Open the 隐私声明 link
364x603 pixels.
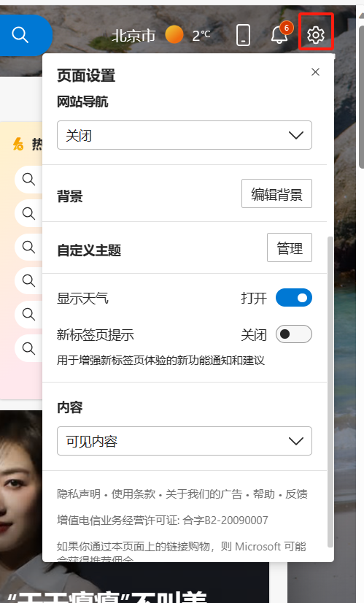click(x=79, y=493)
